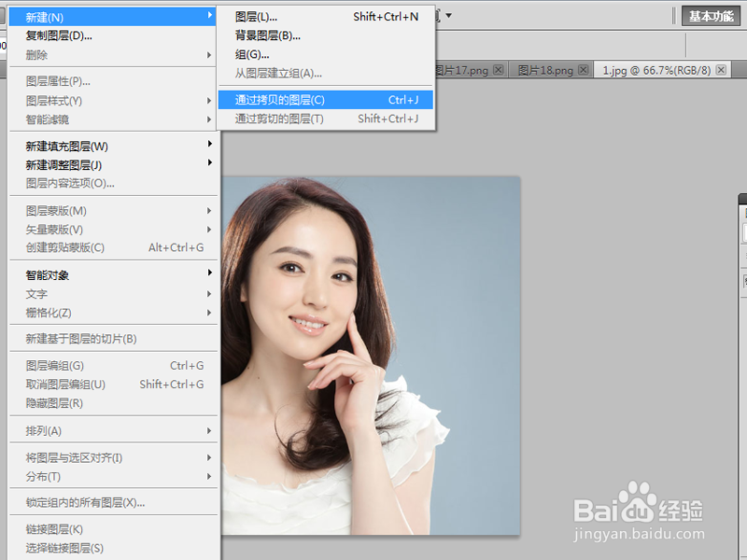
Task: Open 新建调整图层(J) submenu
Action: (113, 165)
